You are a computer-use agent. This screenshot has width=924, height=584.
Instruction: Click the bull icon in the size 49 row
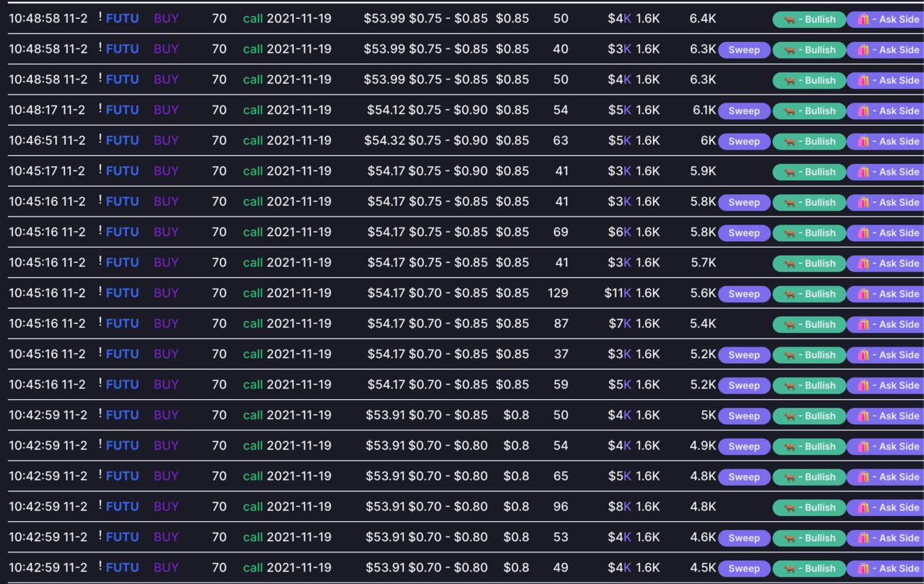tap(790, 569)
